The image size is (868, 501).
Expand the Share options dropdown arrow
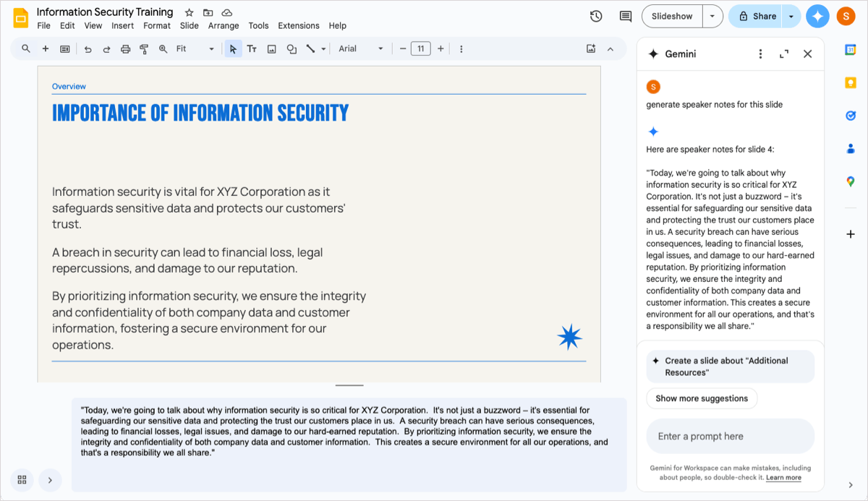[x=791, y=16]
